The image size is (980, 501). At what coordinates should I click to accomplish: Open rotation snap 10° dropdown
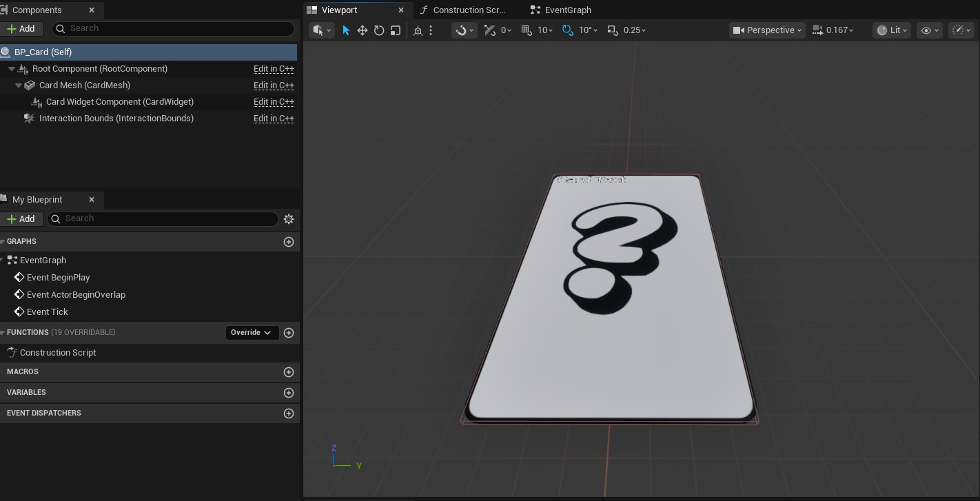point(588,30)
